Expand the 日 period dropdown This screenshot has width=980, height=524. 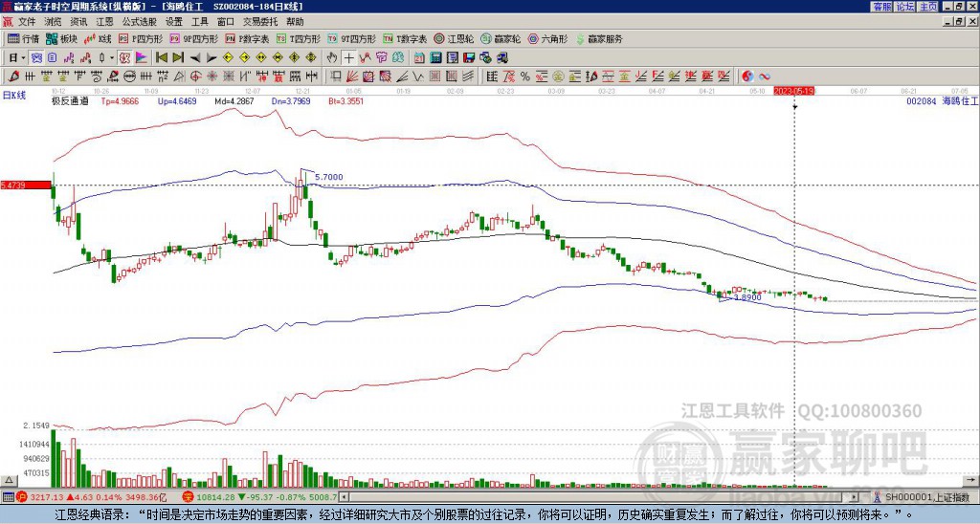tap(23, 57)
